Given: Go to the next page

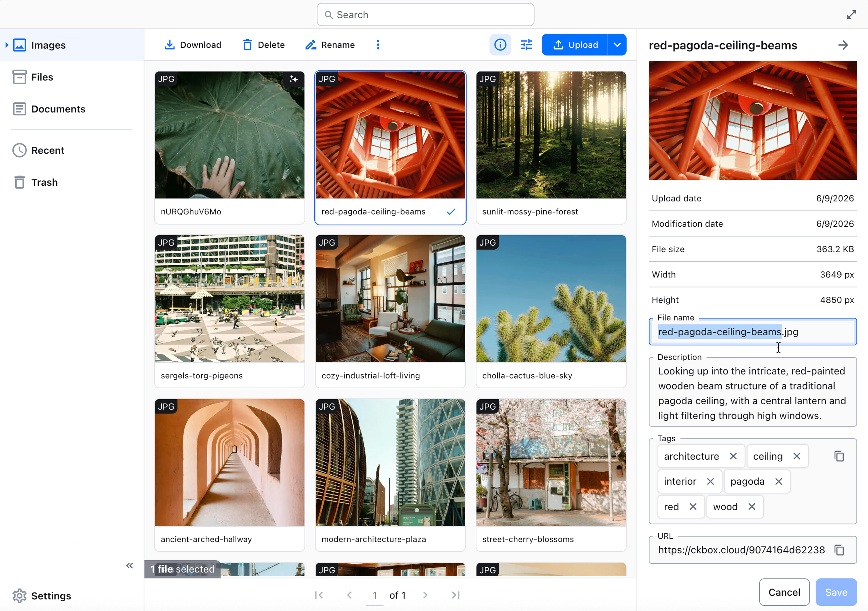Looking at the screenshot, I should pyautogui.click(x=425, y=595).
